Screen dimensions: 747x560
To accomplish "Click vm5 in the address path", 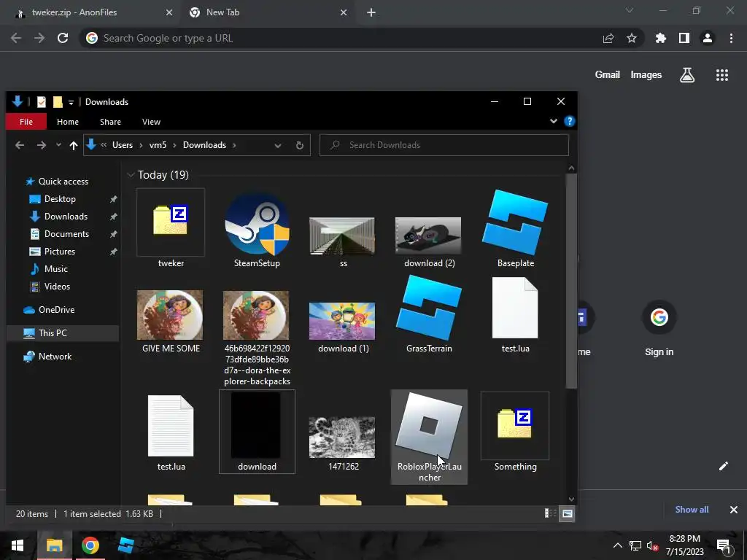I will point(158,145).
